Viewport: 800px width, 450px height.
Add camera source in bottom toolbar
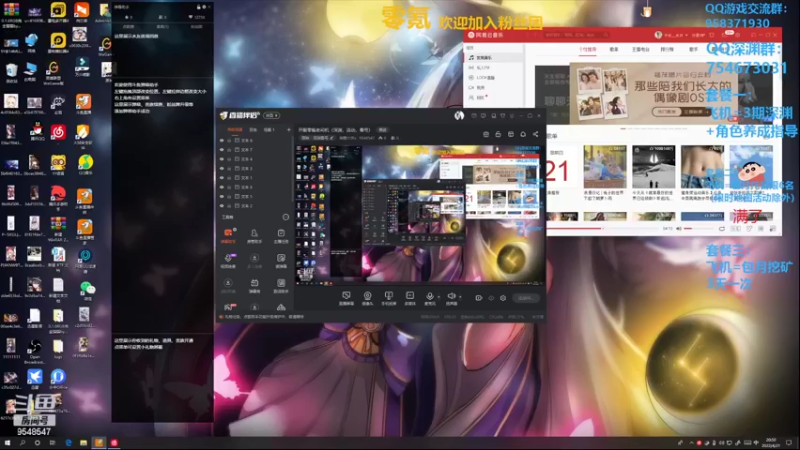coord(367,298)
